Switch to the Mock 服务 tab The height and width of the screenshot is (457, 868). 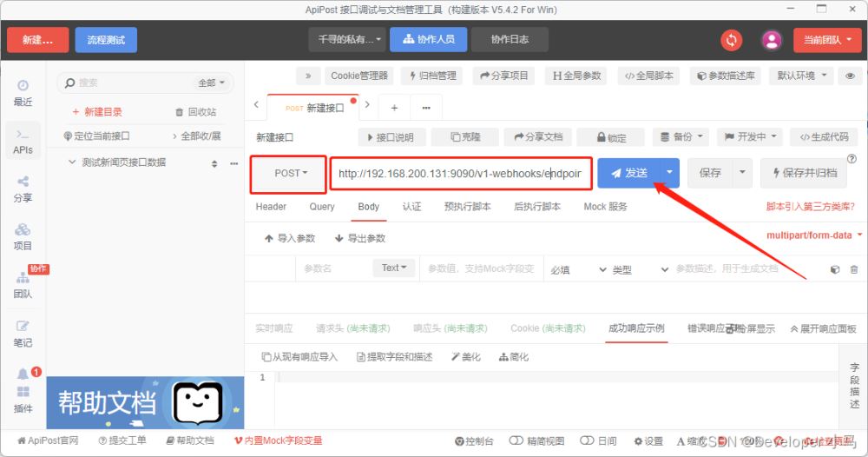[605, 207]
